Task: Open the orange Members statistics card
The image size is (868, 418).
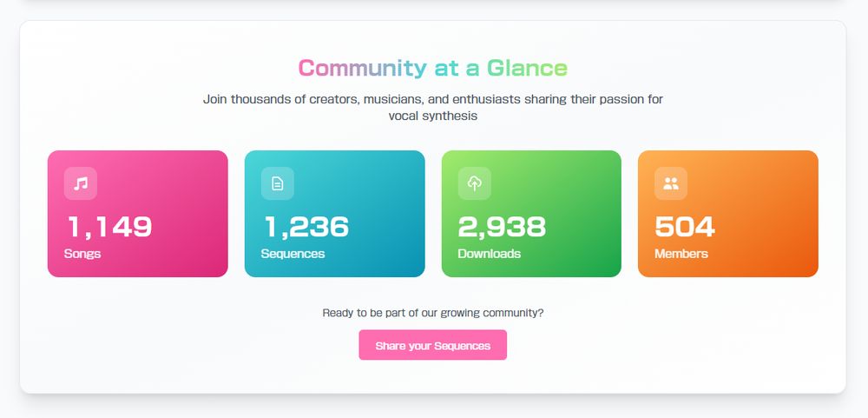Action: point(728,214)
